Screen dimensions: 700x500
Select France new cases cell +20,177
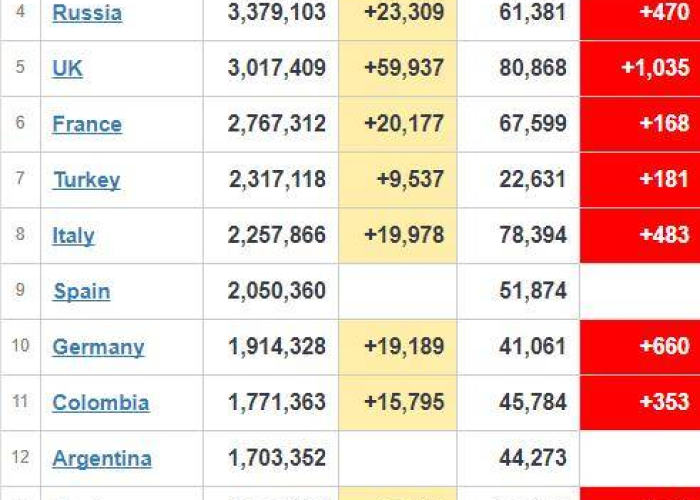pos(398,124)
